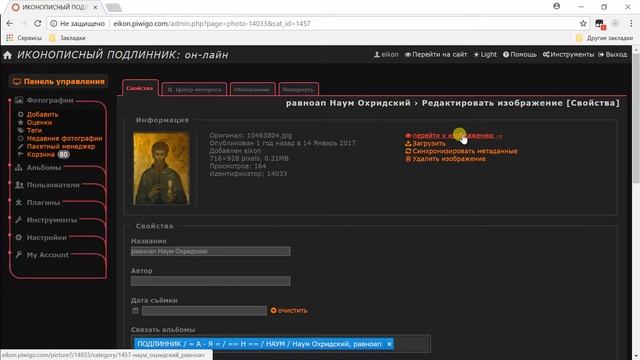Bookmark the page with the star icon
The image size is (640, 360).
(583, 24)
